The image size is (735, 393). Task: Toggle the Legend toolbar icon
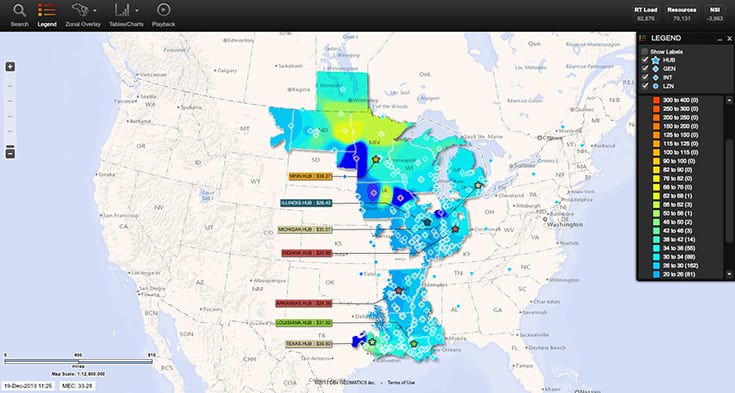(x=47, y=10)
